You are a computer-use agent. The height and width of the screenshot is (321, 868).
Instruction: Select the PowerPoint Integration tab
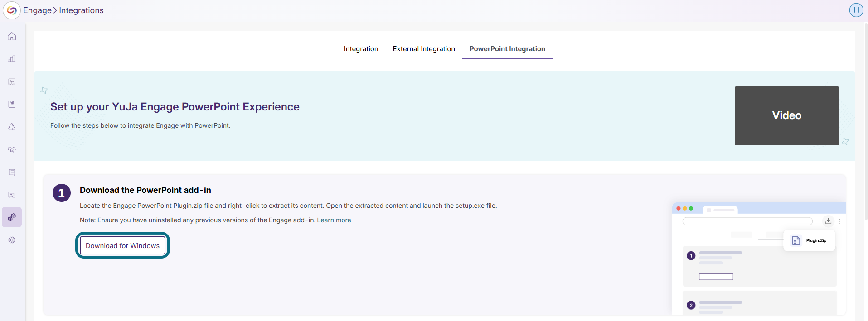pos(507,49)
